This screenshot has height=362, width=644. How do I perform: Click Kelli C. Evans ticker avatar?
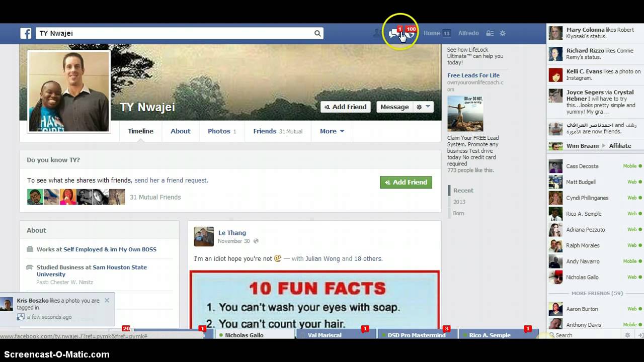click(x=555, y=75)
